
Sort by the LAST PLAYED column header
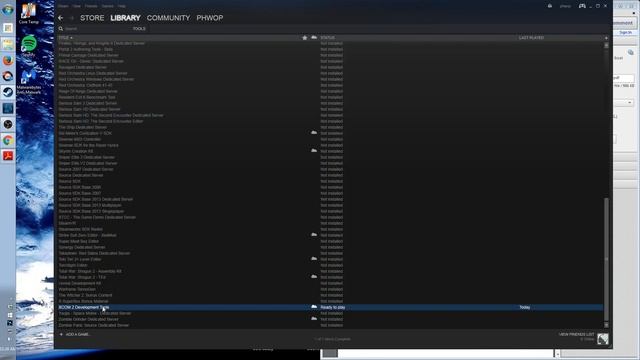coord(531,38)
